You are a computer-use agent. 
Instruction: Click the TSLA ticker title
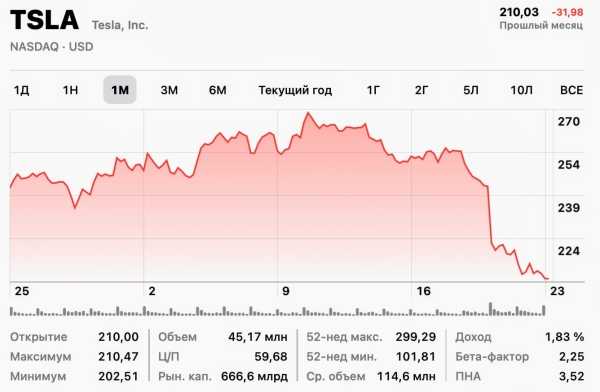tap(44, 20)
